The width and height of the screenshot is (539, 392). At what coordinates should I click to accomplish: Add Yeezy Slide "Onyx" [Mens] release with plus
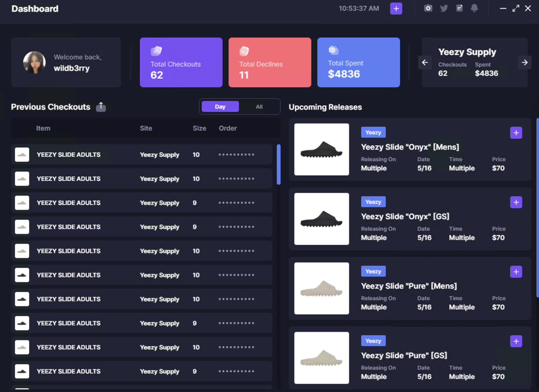516,133
